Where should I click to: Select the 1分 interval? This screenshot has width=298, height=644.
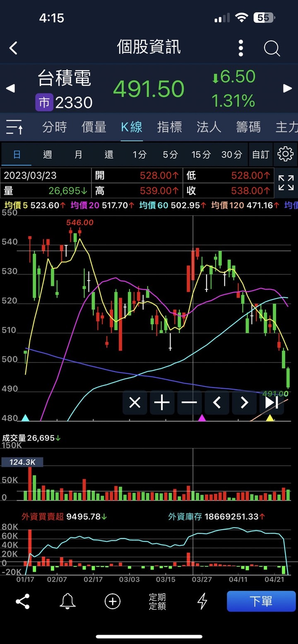pyautogui.click(x=139, y=155)
